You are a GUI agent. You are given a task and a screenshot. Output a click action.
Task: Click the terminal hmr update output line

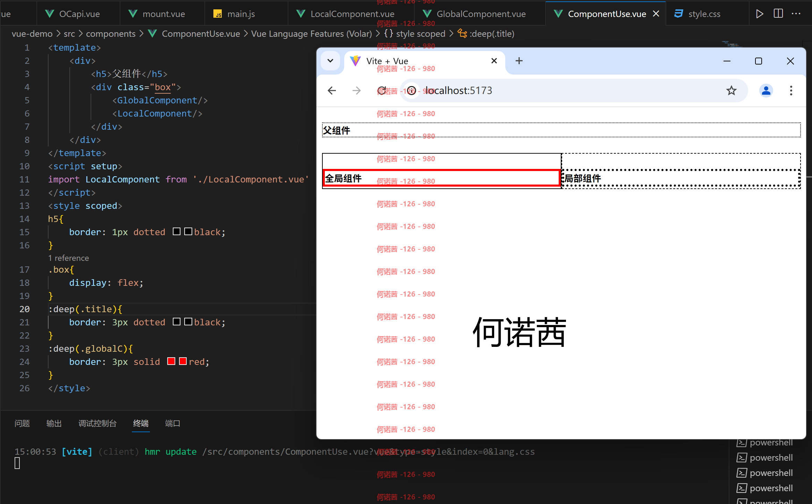tap(274, 452)
